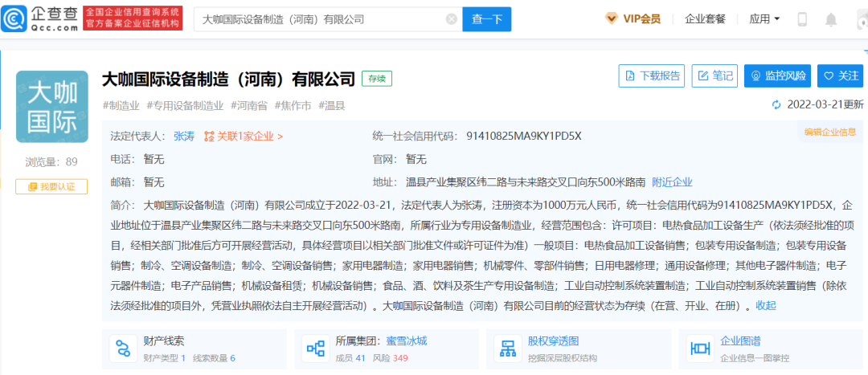This screenshot has height=375, width=868.
Task: Open the VIP会员 diamond icon
Action: (x=612, y=18)
